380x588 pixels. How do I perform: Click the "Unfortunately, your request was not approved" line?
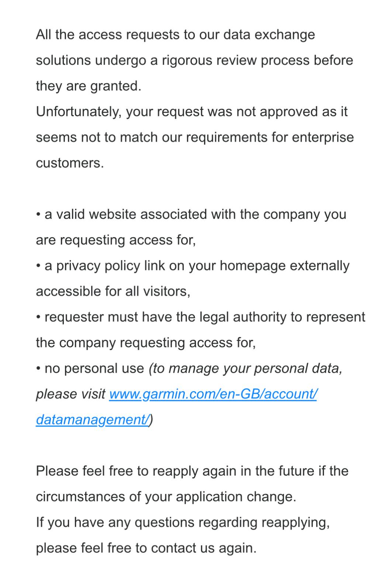191,112
